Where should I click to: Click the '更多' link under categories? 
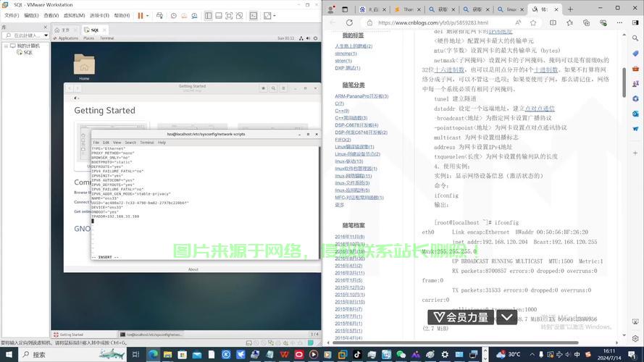tap(339, 205)
